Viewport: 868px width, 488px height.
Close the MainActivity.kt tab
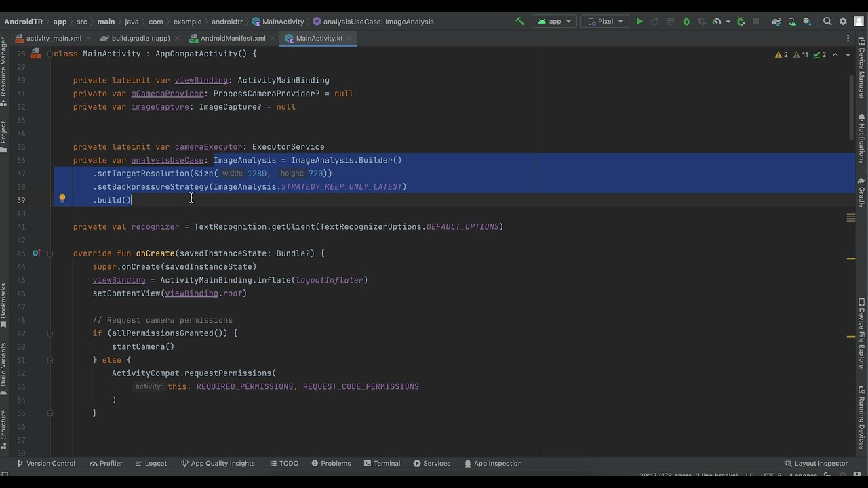[x=351, y=39]
